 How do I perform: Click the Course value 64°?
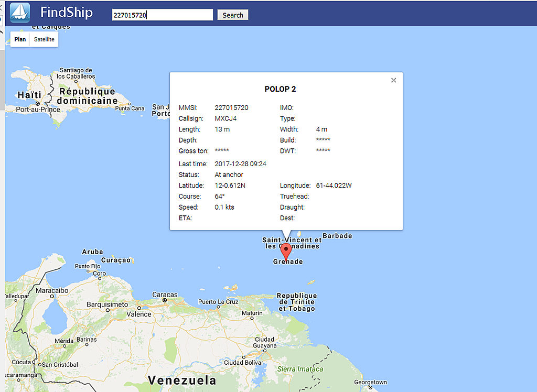[x=220, y=197]
